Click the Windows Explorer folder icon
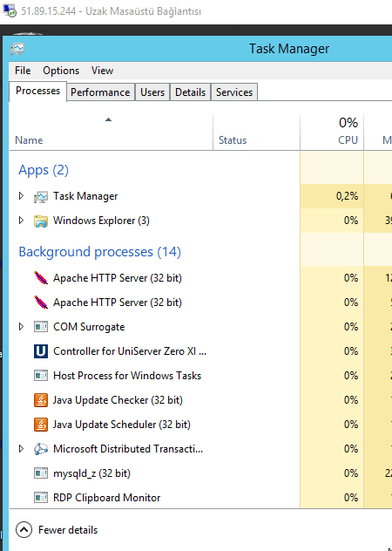Viewport: 392px width, 551px height. (41, 221)
